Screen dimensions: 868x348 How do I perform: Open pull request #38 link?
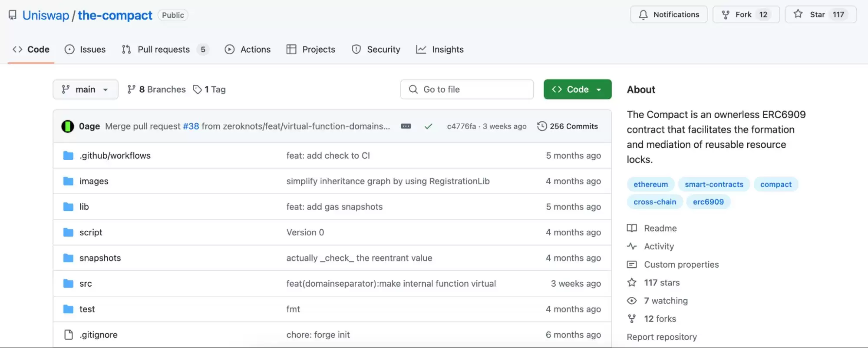191,126
